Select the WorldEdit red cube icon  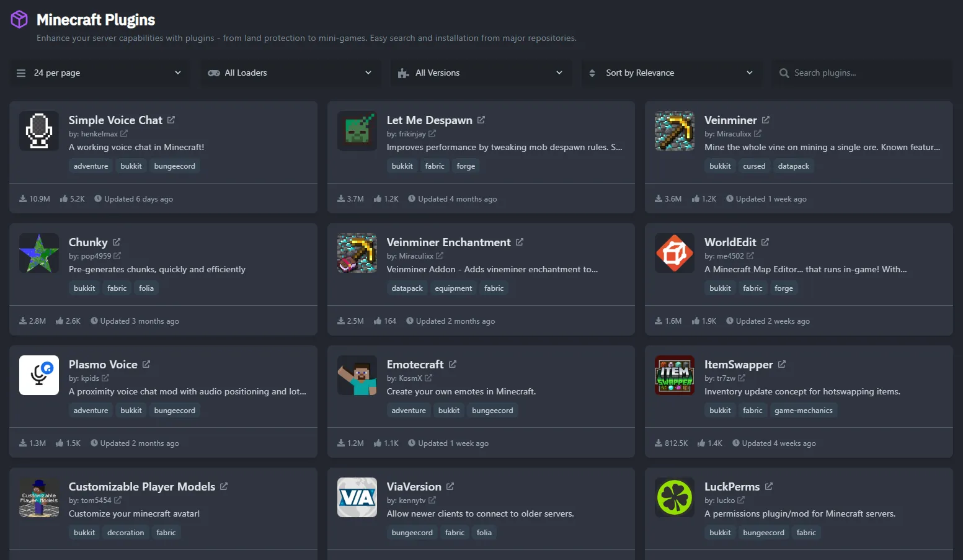(x=674, y=253)
